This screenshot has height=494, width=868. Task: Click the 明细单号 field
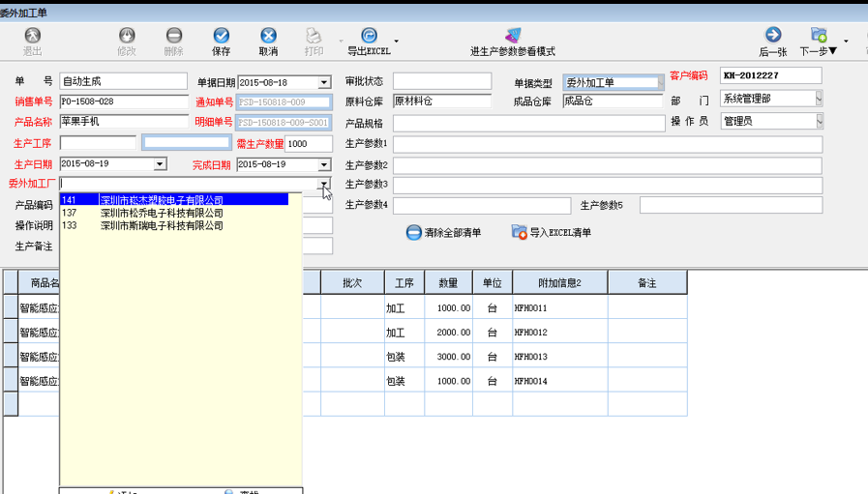(x=284, y=122)
